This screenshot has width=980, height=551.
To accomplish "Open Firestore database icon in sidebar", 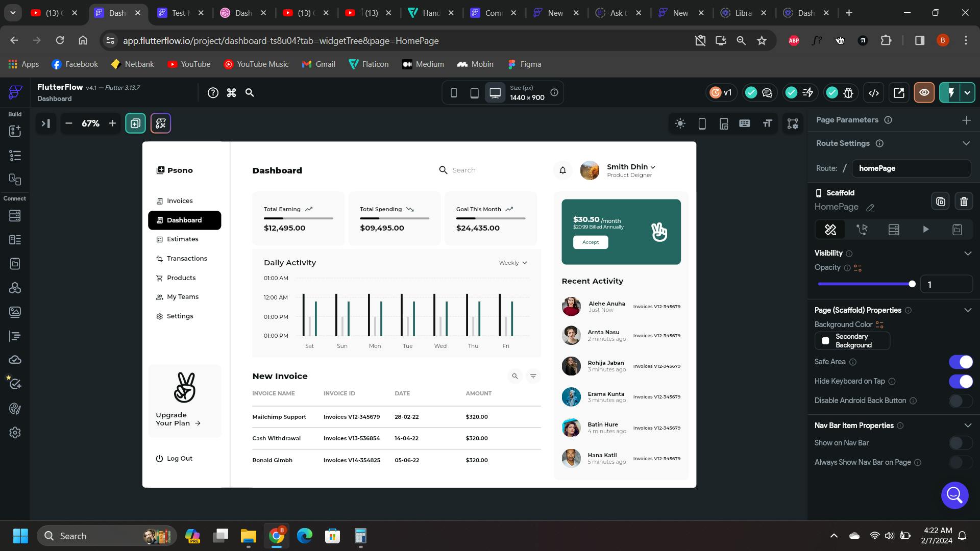I will 15,216.
